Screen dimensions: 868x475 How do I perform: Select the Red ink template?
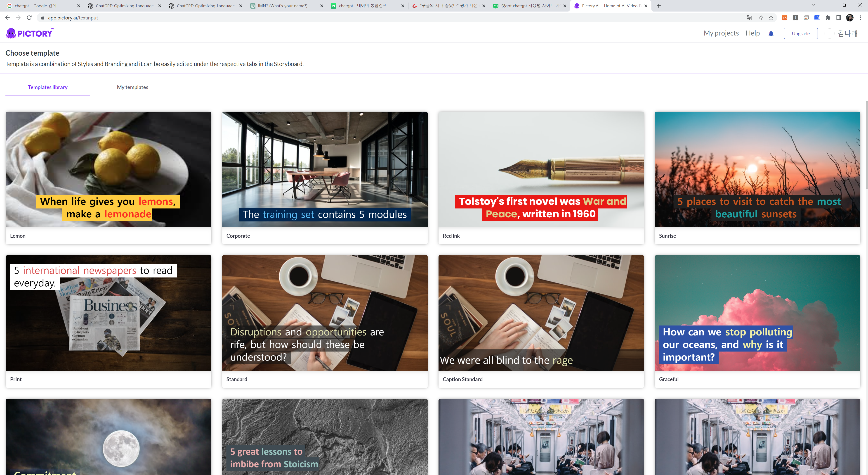(540, 170)
